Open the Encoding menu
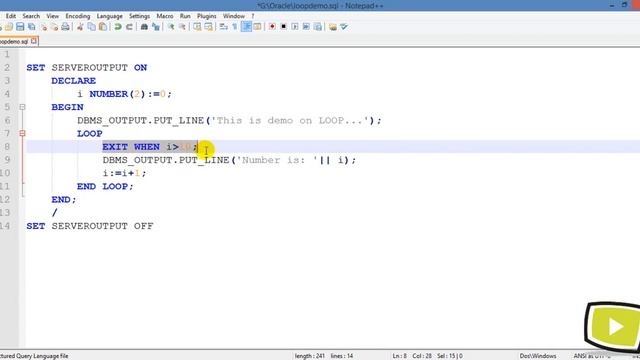Screen dimensions: 640x360 pos(78,16)
